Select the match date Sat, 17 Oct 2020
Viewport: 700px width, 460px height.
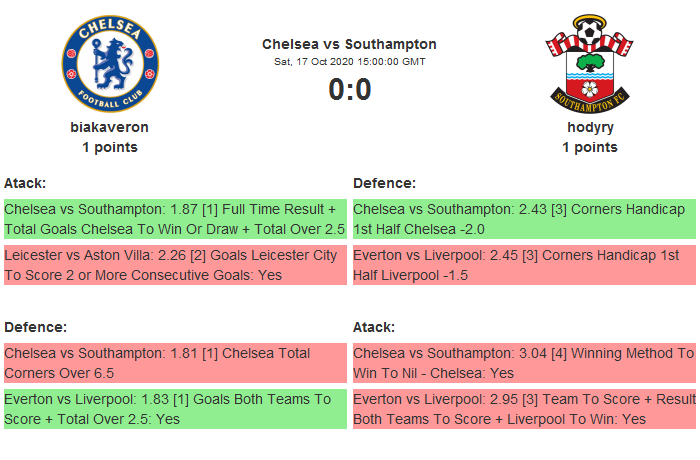pos(349,62)
